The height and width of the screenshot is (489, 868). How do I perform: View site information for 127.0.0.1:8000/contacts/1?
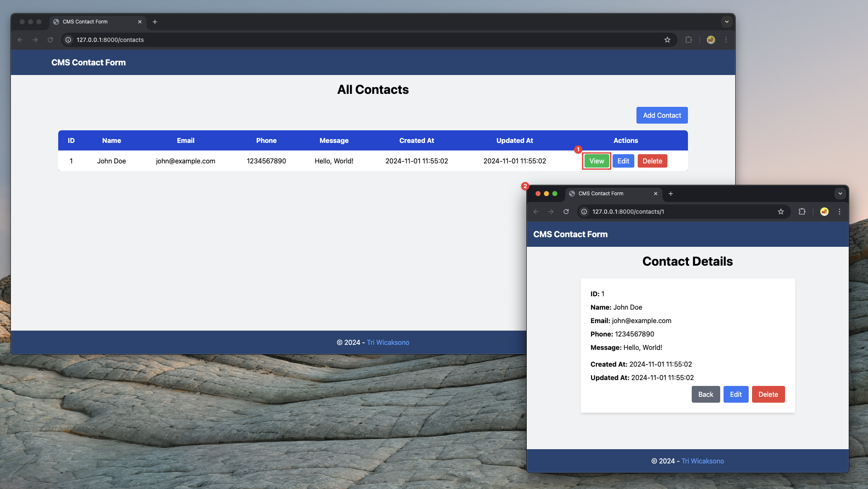point(584,212)
